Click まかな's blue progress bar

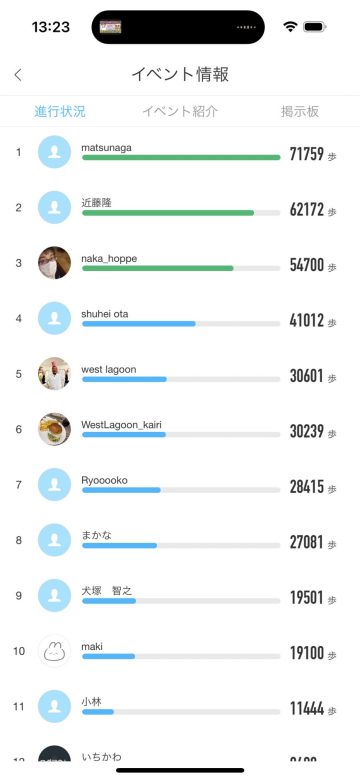tap(181, 545)
